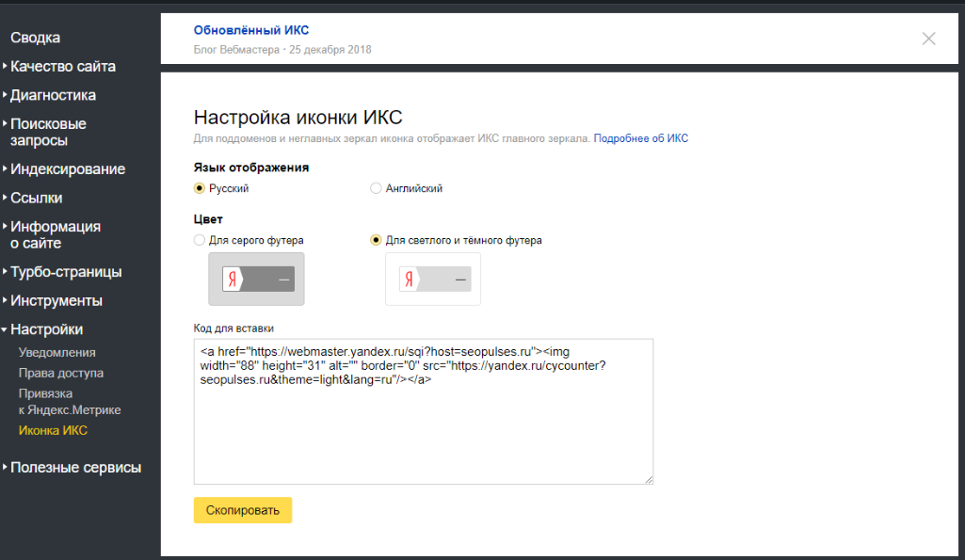Open Уведомления settings page
Viewport: 965px width, 560px height.
click(x=56, y=353)
